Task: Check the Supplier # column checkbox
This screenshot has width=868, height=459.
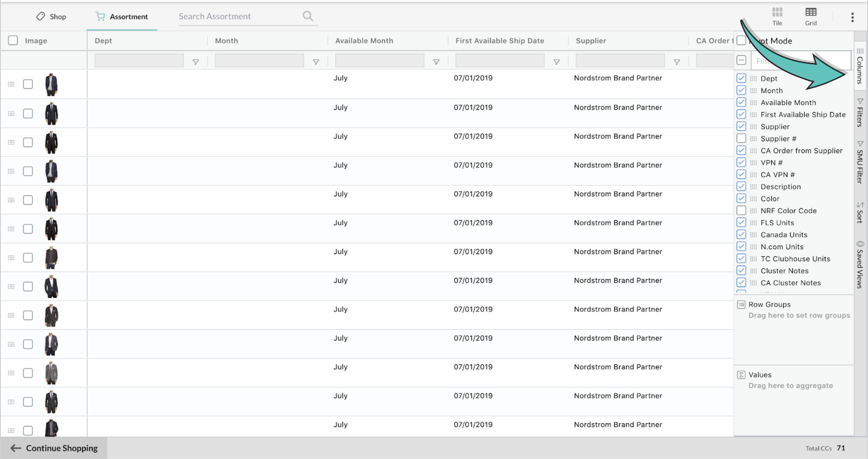Action: click(741, 138)
